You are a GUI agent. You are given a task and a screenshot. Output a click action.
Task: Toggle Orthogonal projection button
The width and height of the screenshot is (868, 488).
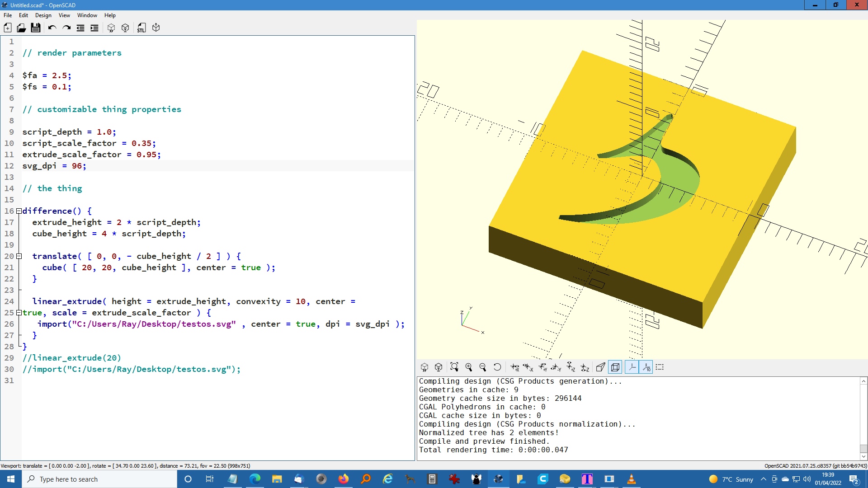click(615, 367)
